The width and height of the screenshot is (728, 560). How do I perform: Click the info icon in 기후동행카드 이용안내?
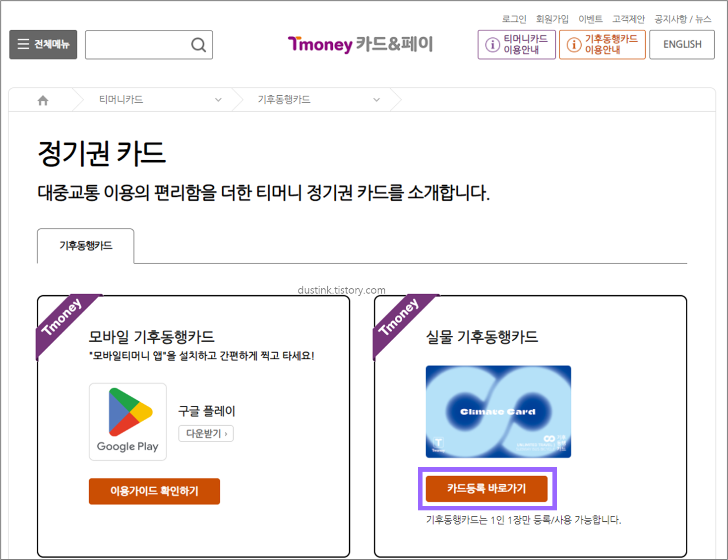[x=574, y=45]
